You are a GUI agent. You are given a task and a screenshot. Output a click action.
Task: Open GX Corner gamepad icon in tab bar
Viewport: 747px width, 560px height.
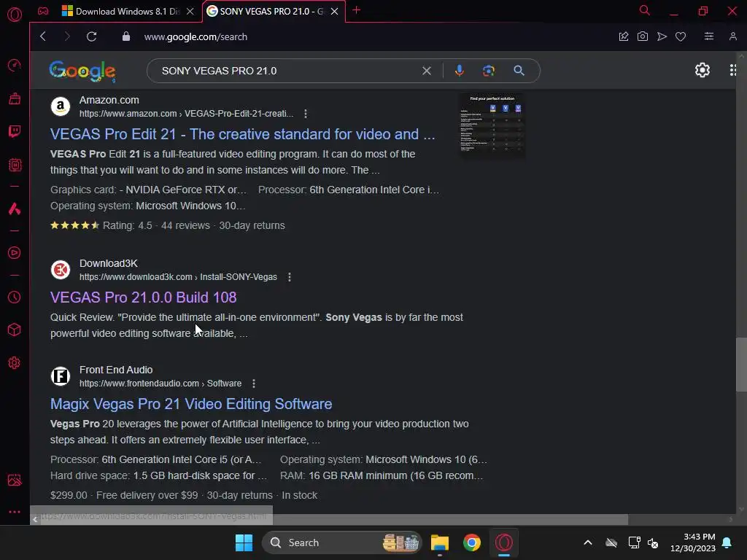point(43,11)
